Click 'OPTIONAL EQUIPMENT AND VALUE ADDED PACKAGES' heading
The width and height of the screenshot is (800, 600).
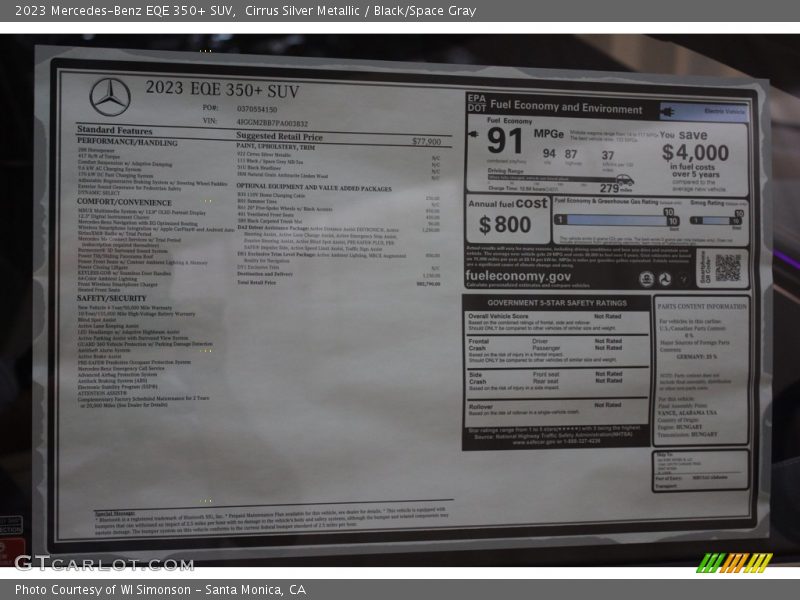(314, 187)
